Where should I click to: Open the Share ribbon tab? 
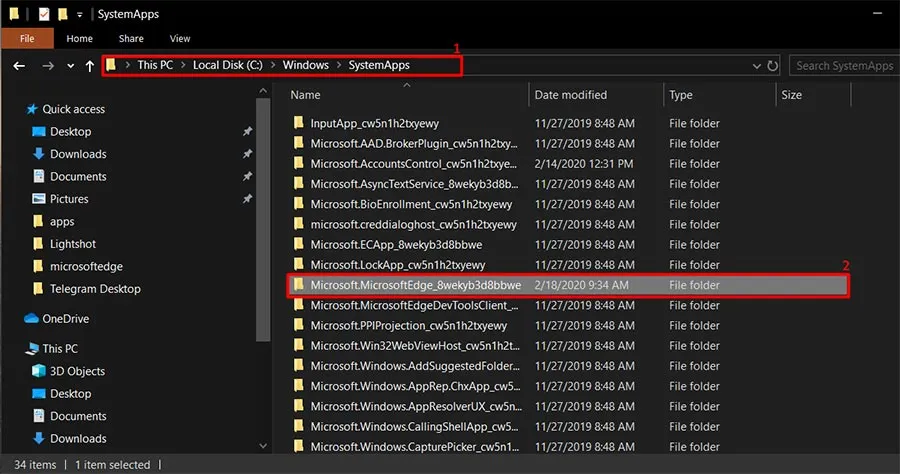[x=131, y=38]
